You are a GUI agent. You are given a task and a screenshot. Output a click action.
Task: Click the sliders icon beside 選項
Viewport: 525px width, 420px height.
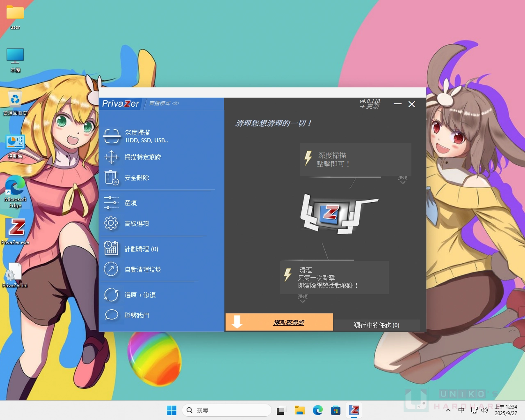coord(111,203)
